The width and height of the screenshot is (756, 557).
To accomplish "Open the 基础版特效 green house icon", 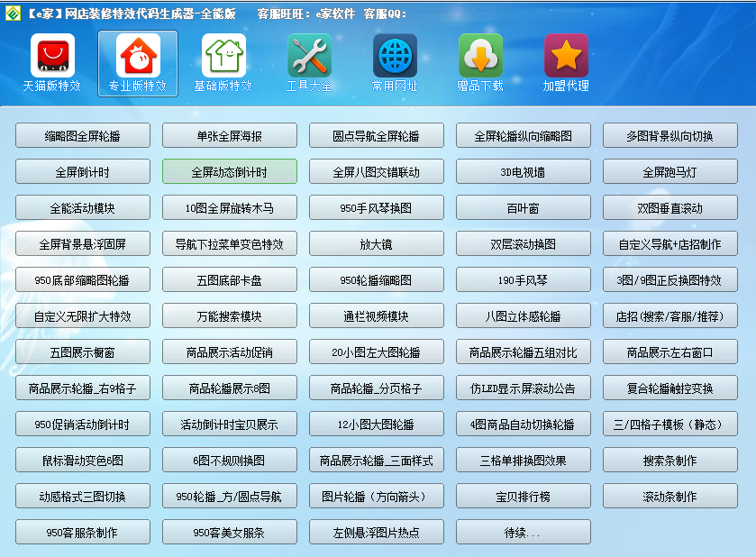I will [223, 56].
